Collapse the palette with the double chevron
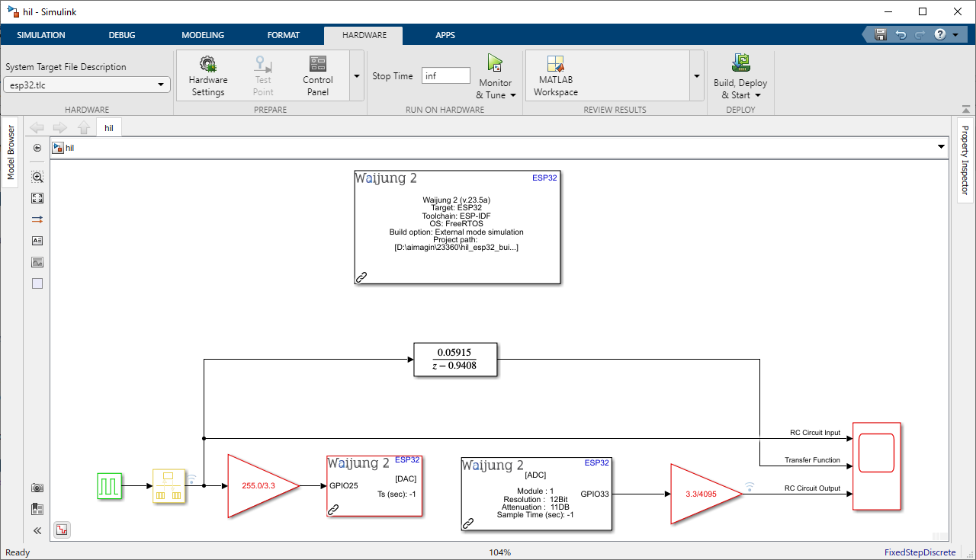Screen dimensions: 976x560 tap(37, 530)
